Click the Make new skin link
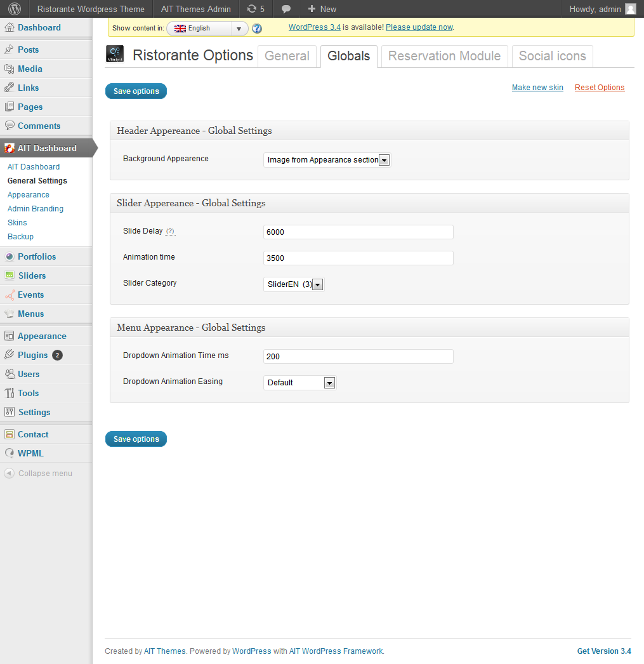This screenshot has height=664, width=644. (537, 88)
